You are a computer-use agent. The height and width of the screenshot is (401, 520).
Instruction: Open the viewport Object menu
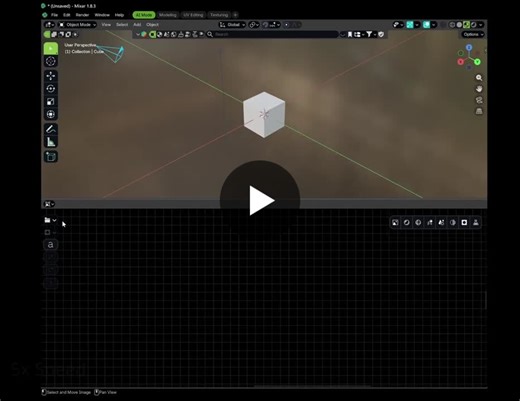point(152,25)
